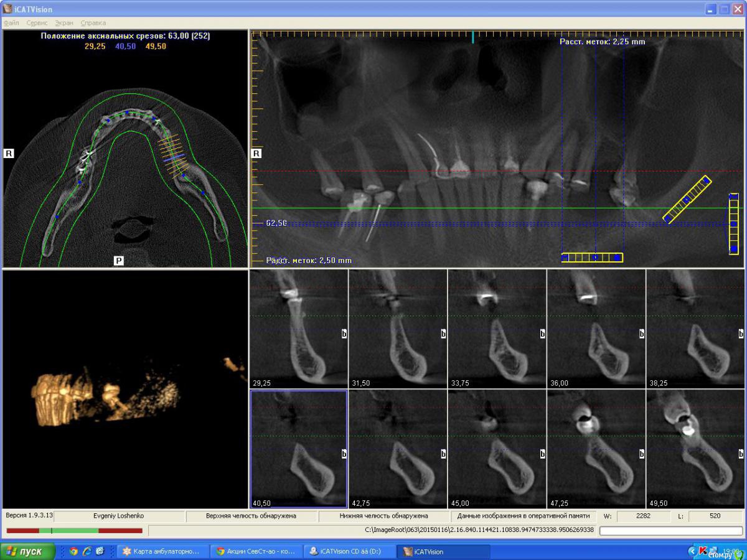
Task: Click the Windows Пуск start button
Action: [x=28, y=551]
